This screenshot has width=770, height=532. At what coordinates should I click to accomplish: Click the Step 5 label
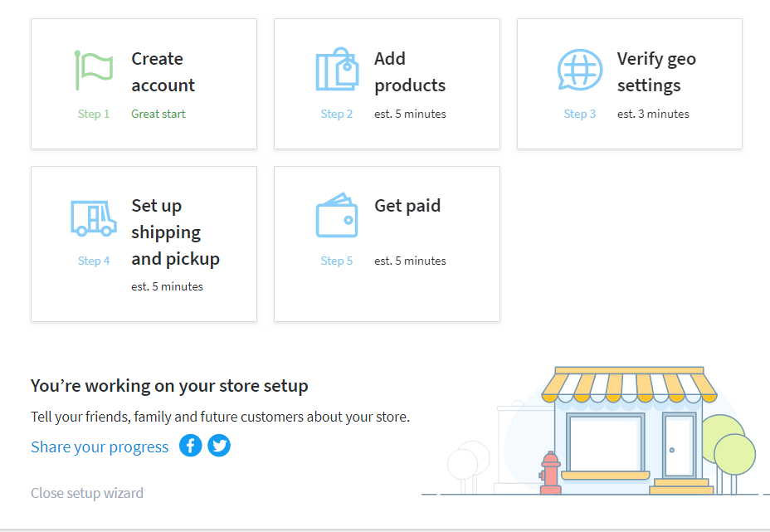click(x=336, y=261)
